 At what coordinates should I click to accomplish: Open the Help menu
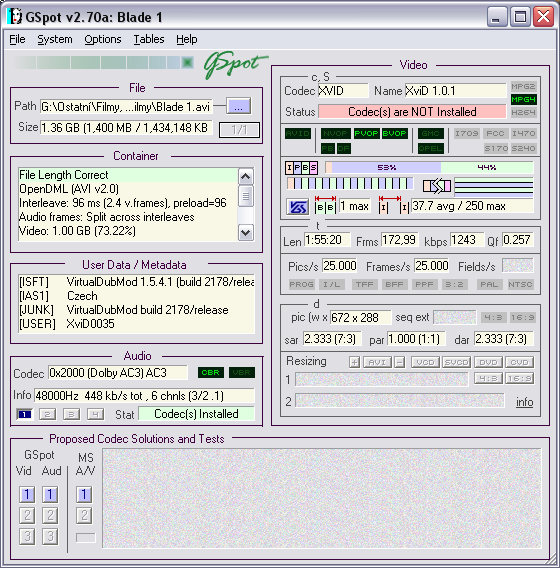[187, 39]
